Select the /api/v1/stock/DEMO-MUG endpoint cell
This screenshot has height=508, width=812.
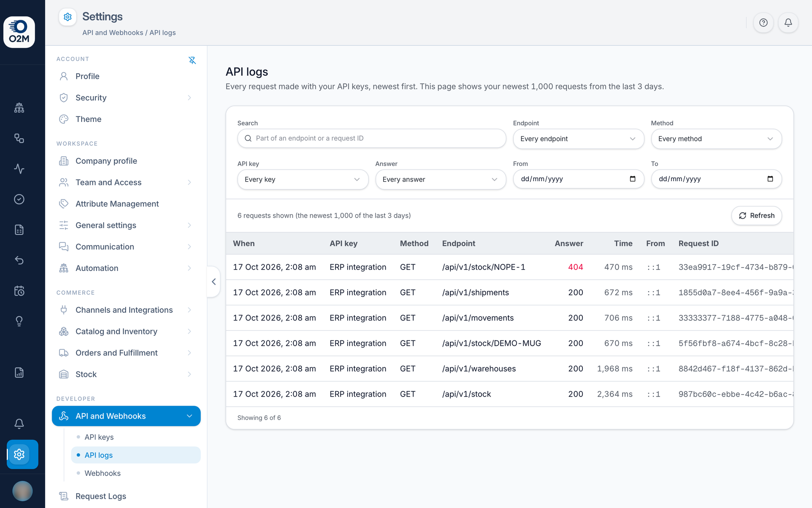pyautogui.click(x=491, y=343)
